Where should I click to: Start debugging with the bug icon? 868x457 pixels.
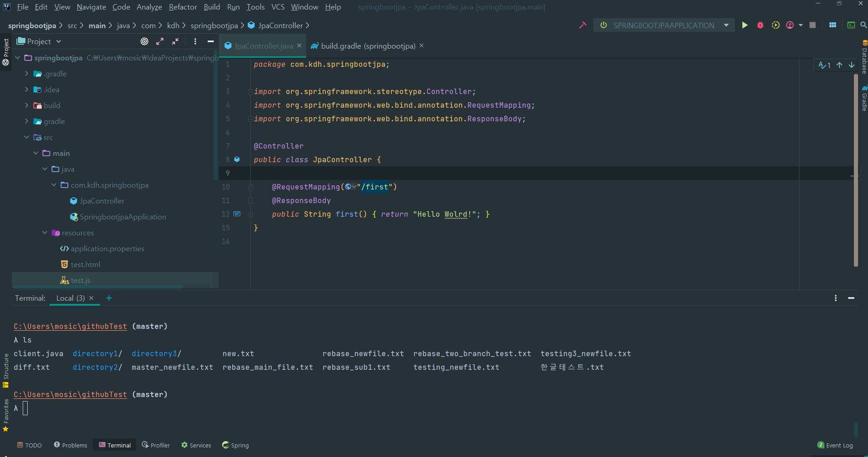pyautogui.click(x=760, y=25)
